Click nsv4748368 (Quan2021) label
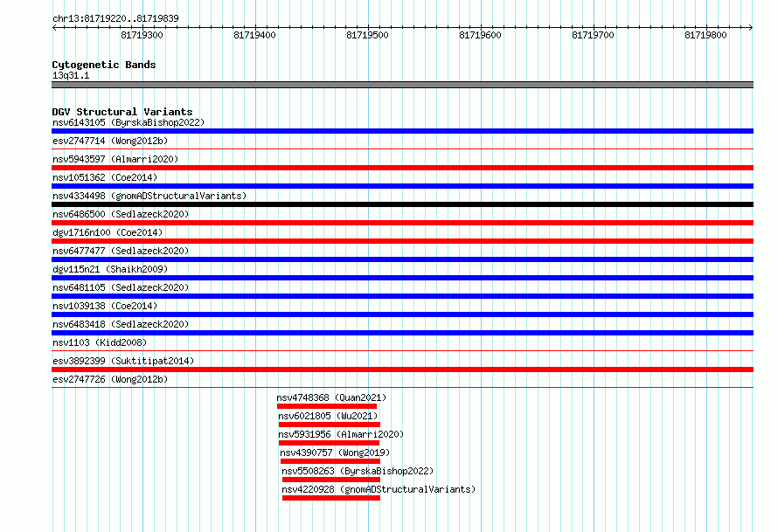Screen dimensions: 778x532 pyautogui.click(x=331, y=397)
